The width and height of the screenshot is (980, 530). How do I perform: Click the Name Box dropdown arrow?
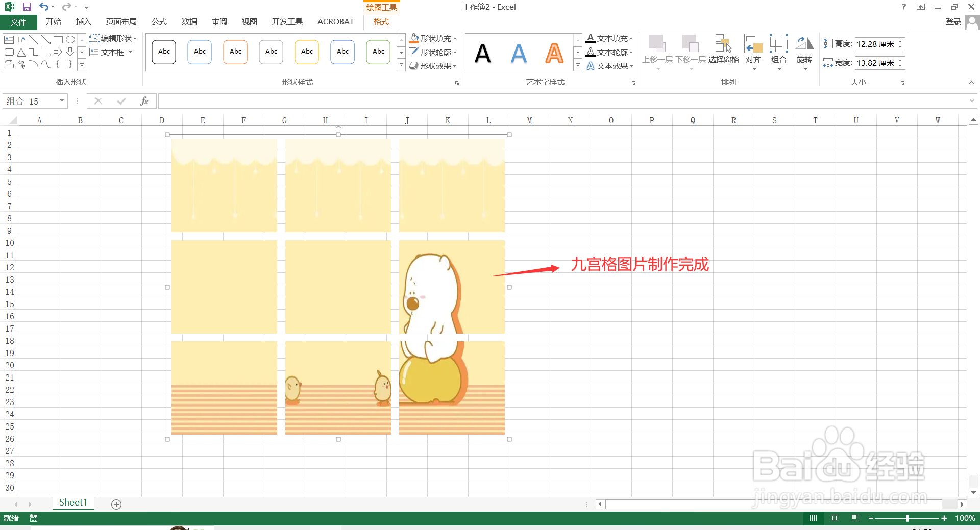point(62,101)
